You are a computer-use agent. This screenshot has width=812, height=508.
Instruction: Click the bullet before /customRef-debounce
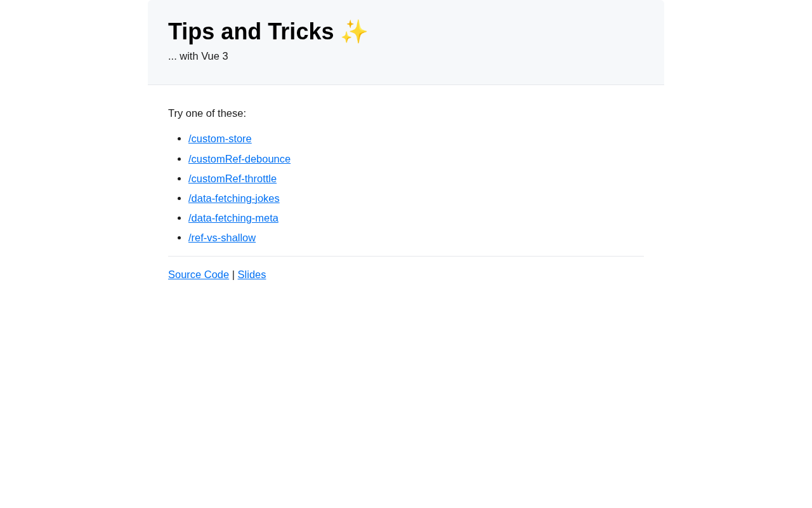(180, 159)
